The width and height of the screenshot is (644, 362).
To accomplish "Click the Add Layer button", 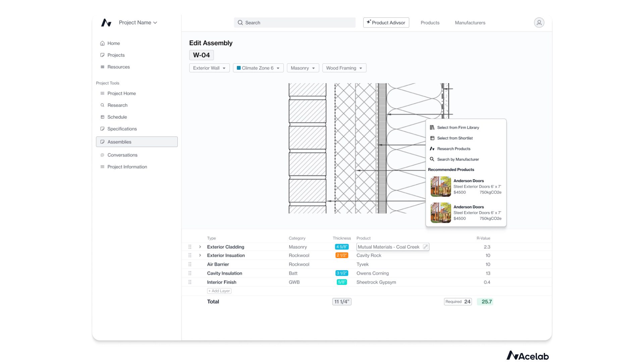I will tap(219, 291).
